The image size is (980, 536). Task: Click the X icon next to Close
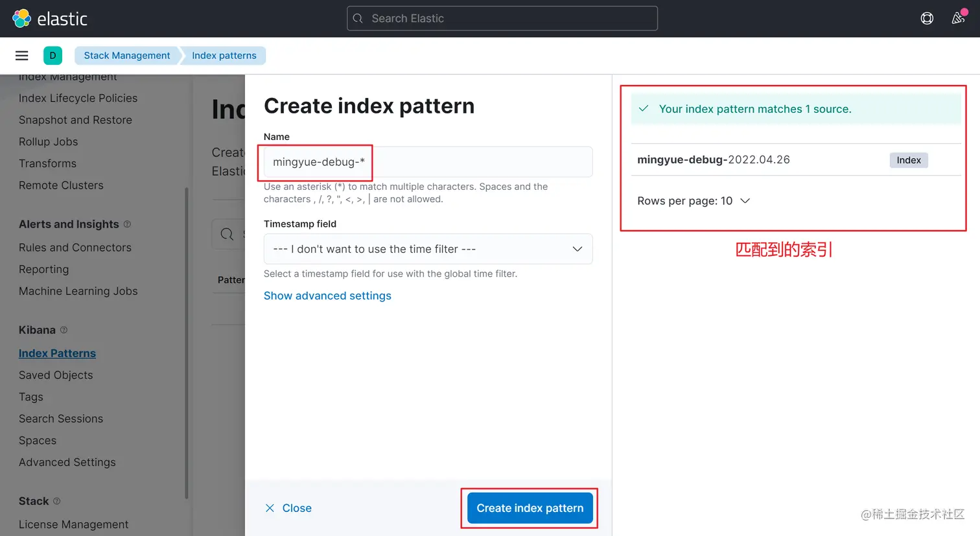(x=270, y=508)
